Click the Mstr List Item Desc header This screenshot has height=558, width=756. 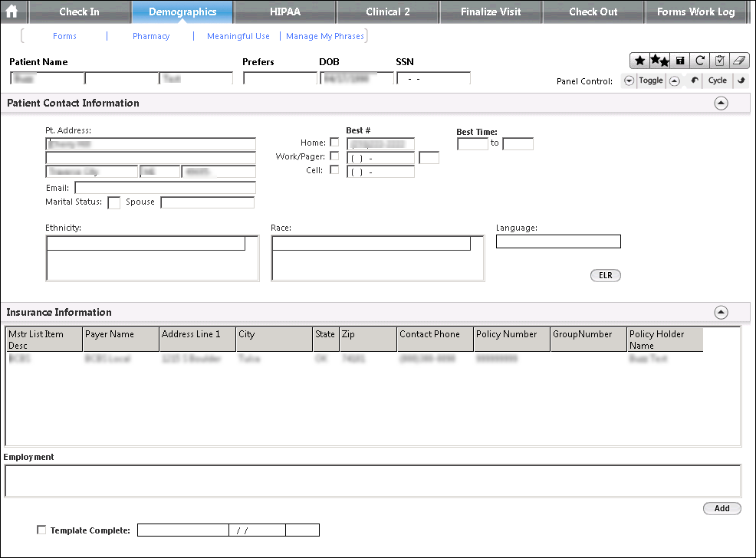[44, 340]
